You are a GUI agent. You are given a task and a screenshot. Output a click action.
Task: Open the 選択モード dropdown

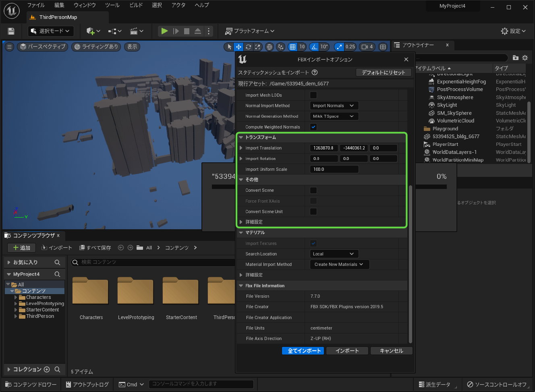tap(51, 31)
